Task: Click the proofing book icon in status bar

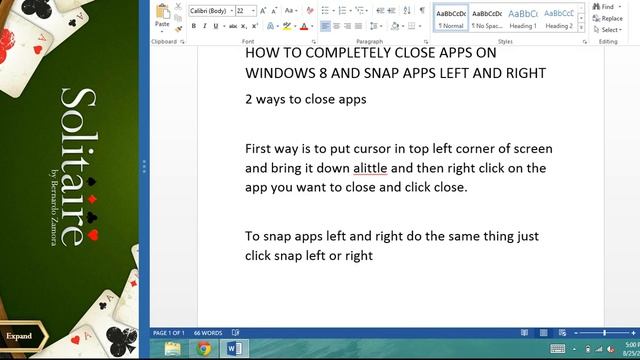Action: tap(236, 333)
